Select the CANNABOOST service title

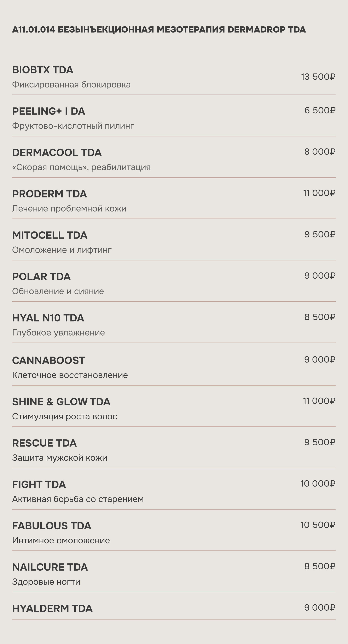[x=49, y=360]
